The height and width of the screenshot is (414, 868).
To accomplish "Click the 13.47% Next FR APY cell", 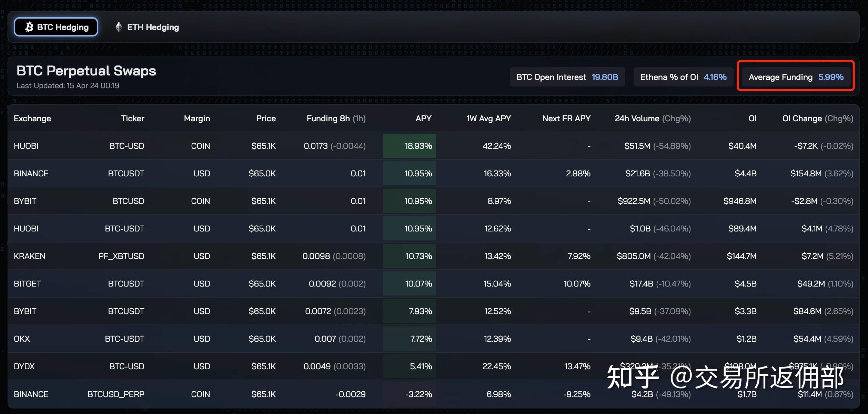I will point(577,366).
